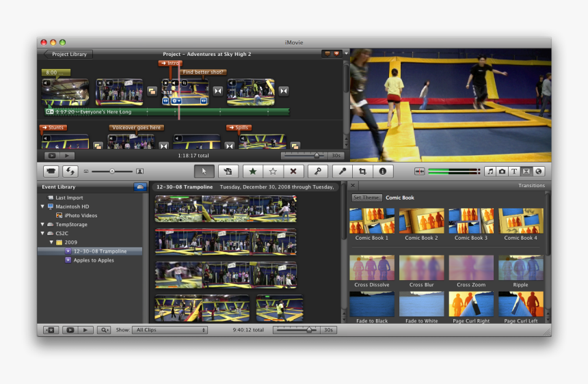This screenshot has width=588, height=384.
Task: Unmark selection using the outline star
Action: pos(273,172)
